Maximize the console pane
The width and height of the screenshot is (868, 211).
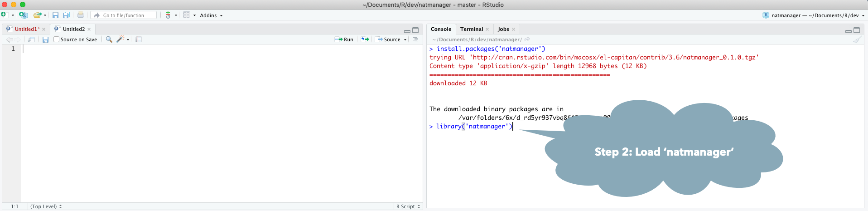click(856, 30)
